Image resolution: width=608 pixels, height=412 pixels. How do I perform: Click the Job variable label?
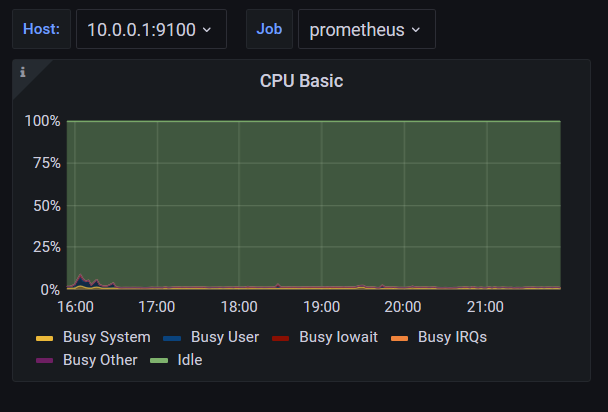pyautogui.click(x=269, y=29)
